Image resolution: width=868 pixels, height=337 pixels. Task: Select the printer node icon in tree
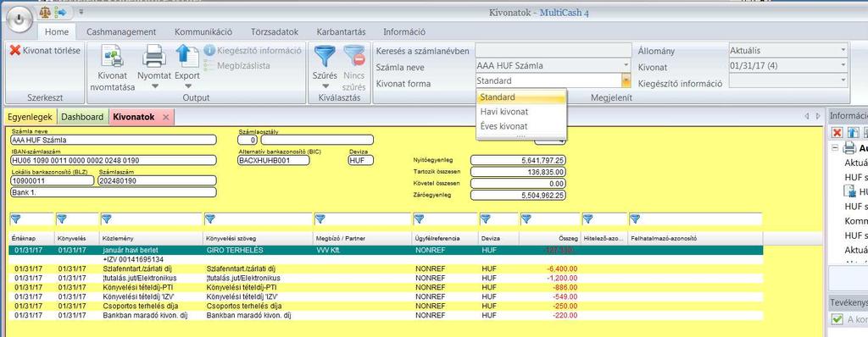click(x=849, y=147)
